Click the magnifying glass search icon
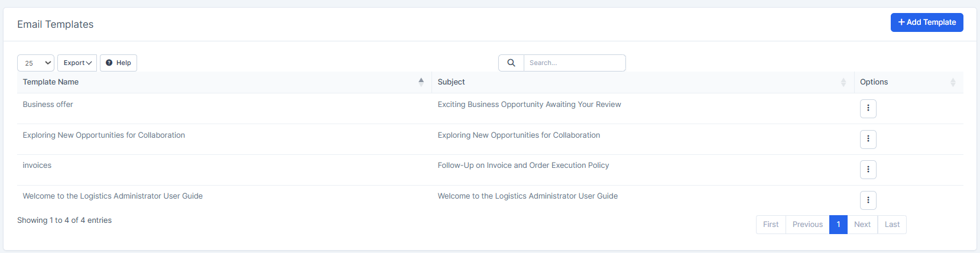The image size is (980, 253). point(511,63)
